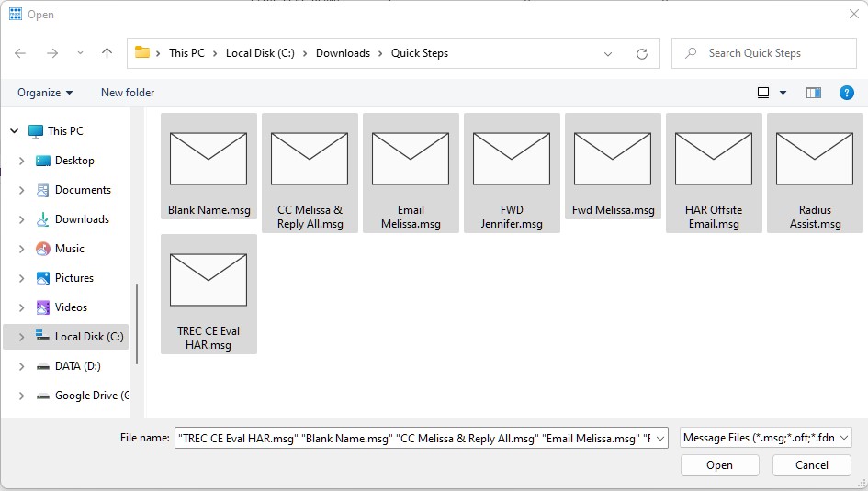Collapse the This PC tree node
The width and height of the screenshot is (868, 491).
point(15,131)
